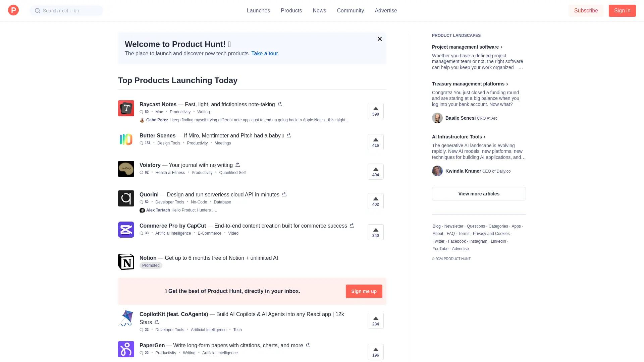Click the comment bubble icon on Butter Scenes

coord(141,143)
